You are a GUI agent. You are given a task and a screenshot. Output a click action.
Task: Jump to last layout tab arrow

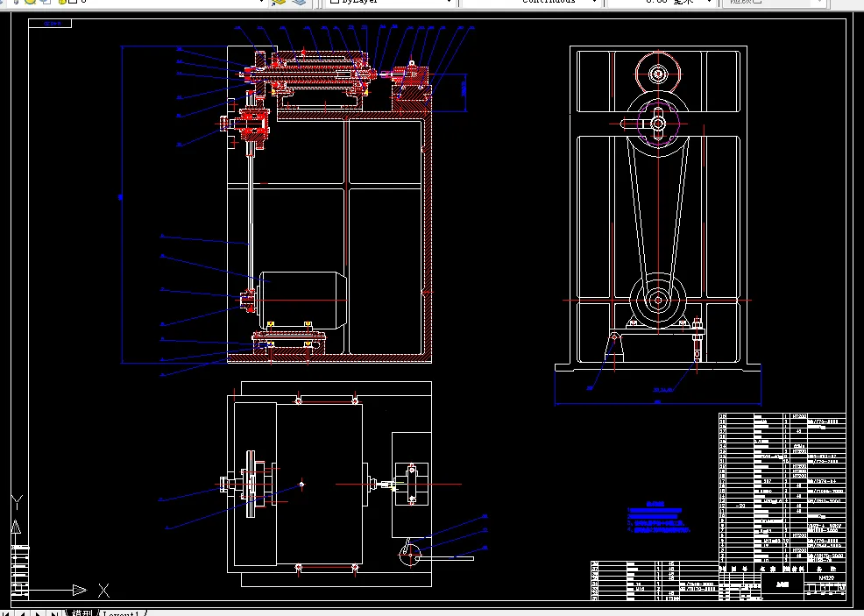coord(53,612)
